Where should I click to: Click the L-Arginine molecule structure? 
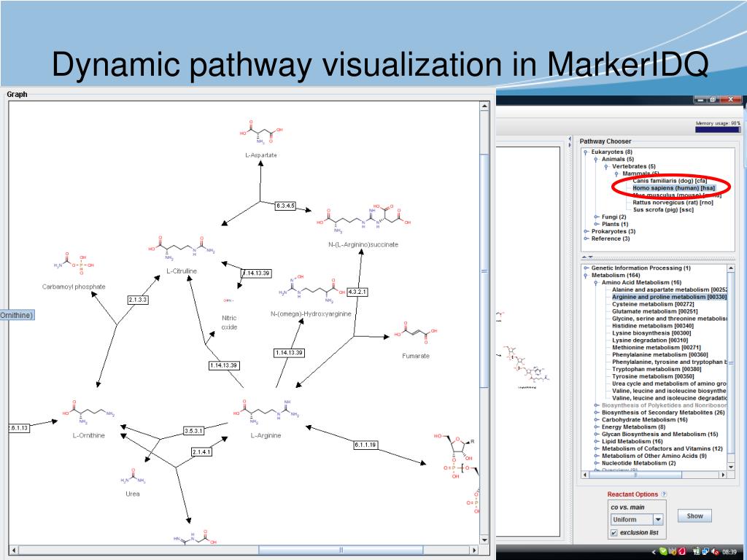(x=266, y=412)
